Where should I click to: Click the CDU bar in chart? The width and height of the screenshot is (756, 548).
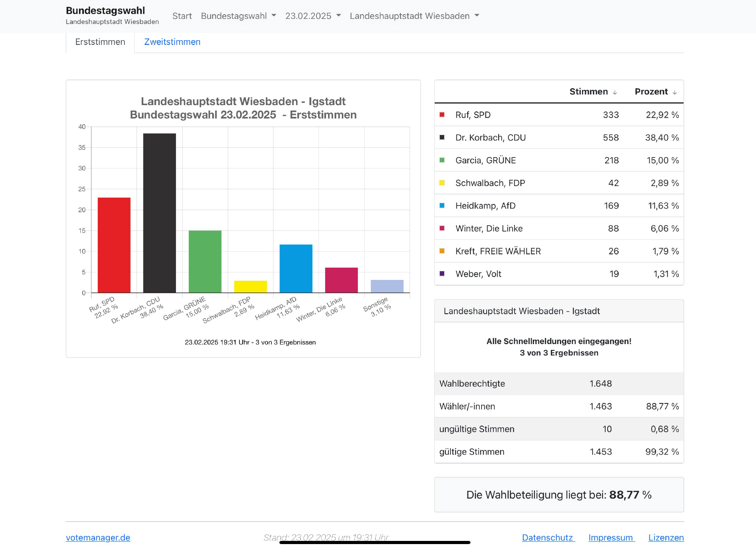[159, 213]
